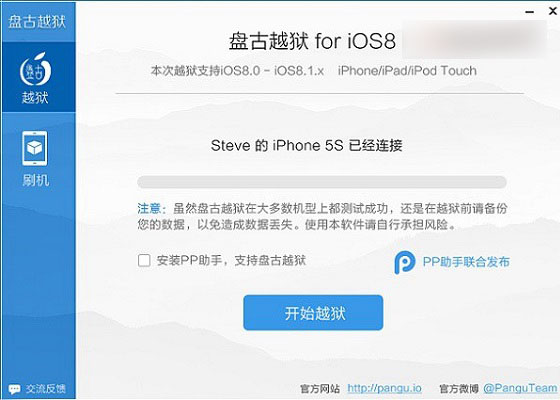
Task: Enable the 安装PP助手 checkbox
Action: [144, 260]
